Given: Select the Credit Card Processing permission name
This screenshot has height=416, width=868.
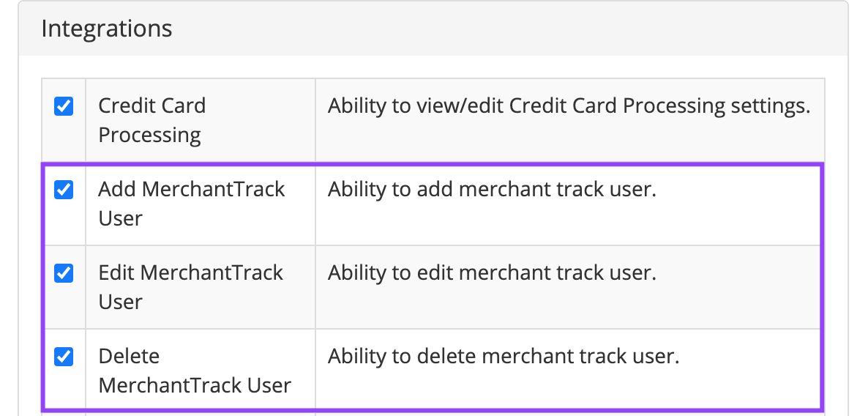Looking at the screenshot, I should (151, 120).
